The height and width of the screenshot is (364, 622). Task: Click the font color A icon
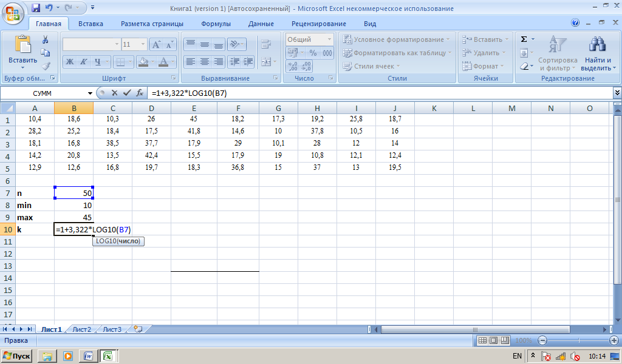(x=163, y=62)
